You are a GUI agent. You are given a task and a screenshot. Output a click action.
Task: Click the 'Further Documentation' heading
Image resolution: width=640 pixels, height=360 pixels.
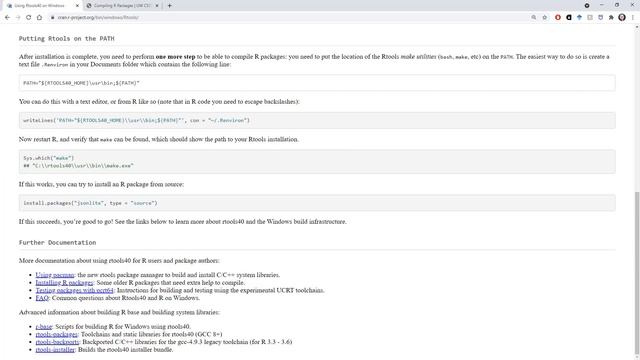click(58, 242)
